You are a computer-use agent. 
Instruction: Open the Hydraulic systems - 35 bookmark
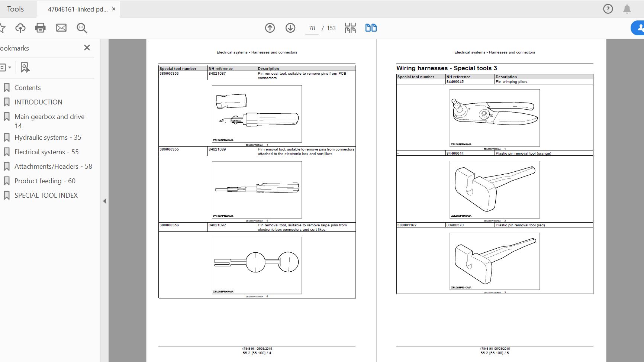pyautogui.click(x=48, y=137)
